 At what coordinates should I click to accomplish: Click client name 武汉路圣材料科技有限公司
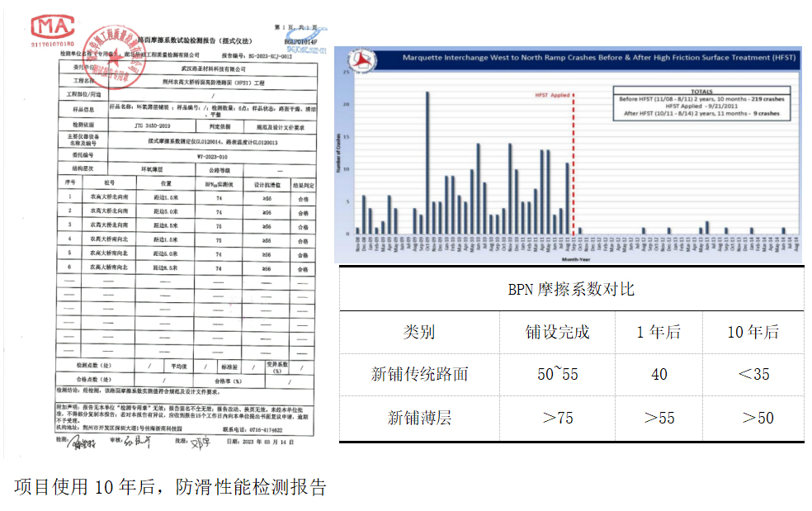(x=214, y=69)
